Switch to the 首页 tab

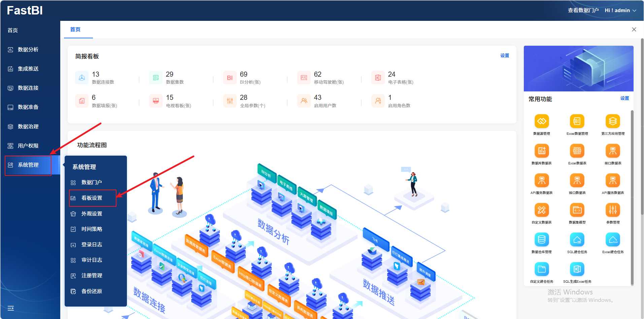pyautogui.click(x=75, y=30)
